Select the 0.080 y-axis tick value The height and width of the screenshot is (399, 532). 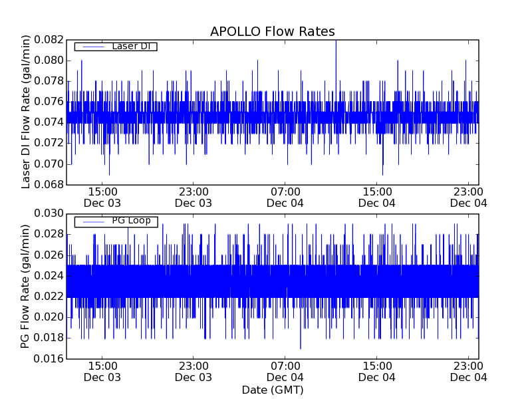tap(49, 61)
